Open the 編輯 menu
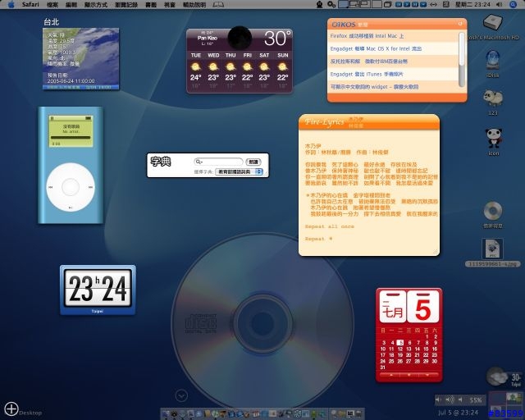The image size is (525, 420). [x=71, y=5]
